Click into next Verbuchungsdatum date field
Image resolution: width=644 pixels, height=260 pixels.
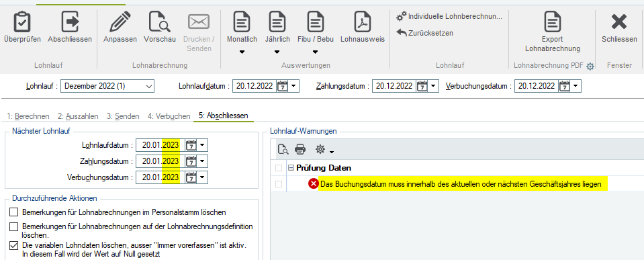click(160, 177)
